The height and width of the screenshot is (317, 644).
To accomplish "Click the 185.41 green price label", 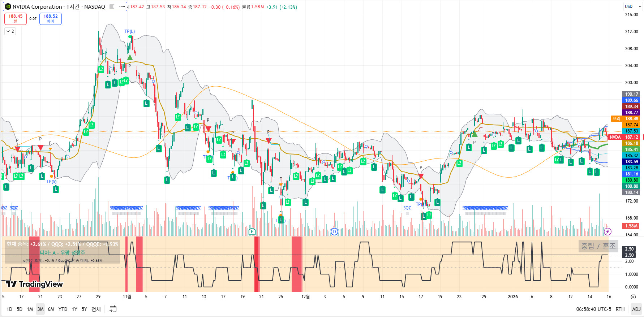I will click(x=632, y=149).
